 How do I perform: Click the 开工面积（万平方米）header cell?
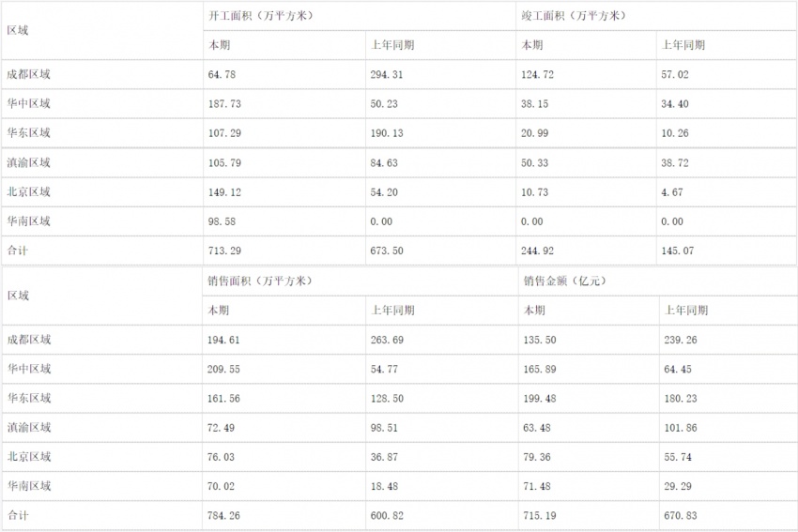point(262,16)
